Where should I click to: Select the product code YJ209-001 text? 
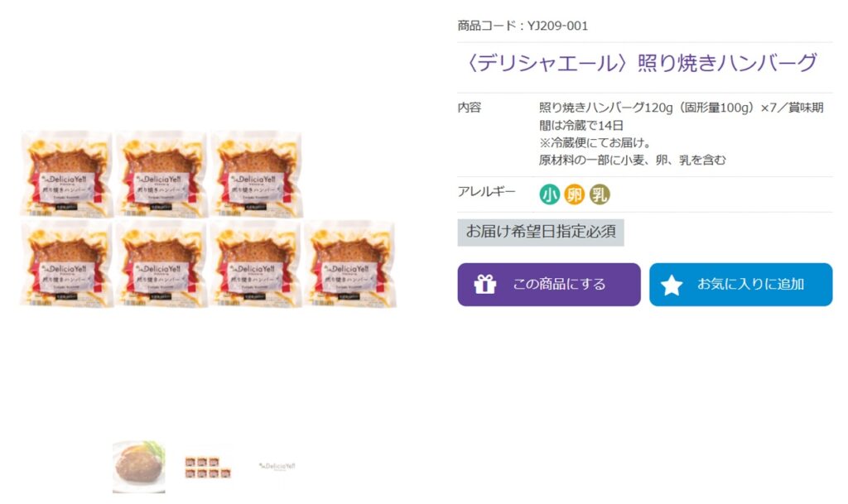[x=523, y=26]
